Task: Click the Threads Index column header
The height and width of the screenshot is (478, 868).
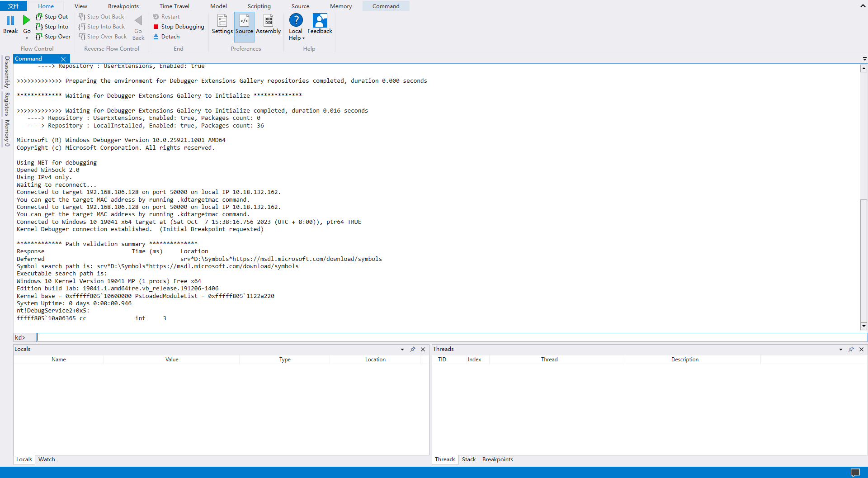Action: pos(475,360)
